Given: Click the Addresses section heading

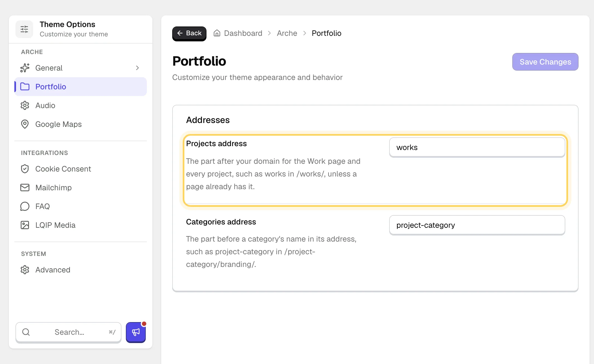Looking at the screenshot, I should 208,120.
